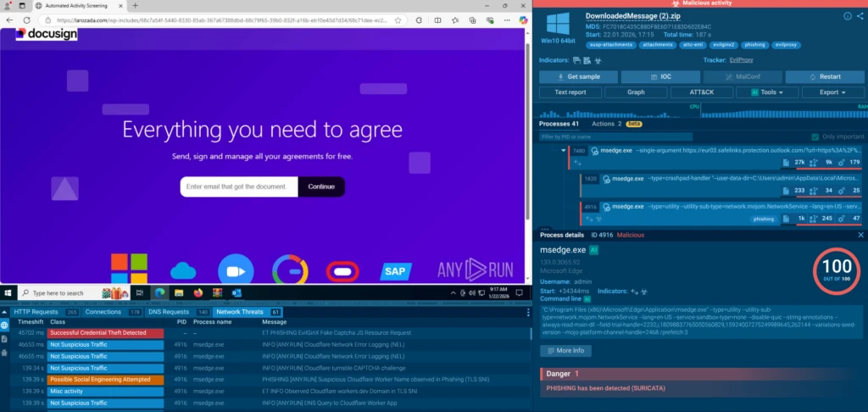Toggle the Only important checkbox
Screen dimensions: 868x412
click(815, 136)
